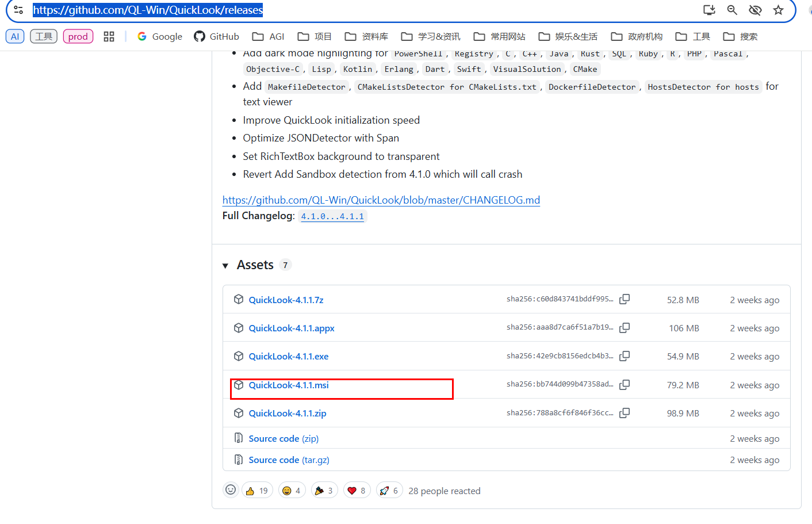Screen dimensions: 812x524
Task: Download QuickLook-4.1.1.exe installer
Action: tap(289, 357)
